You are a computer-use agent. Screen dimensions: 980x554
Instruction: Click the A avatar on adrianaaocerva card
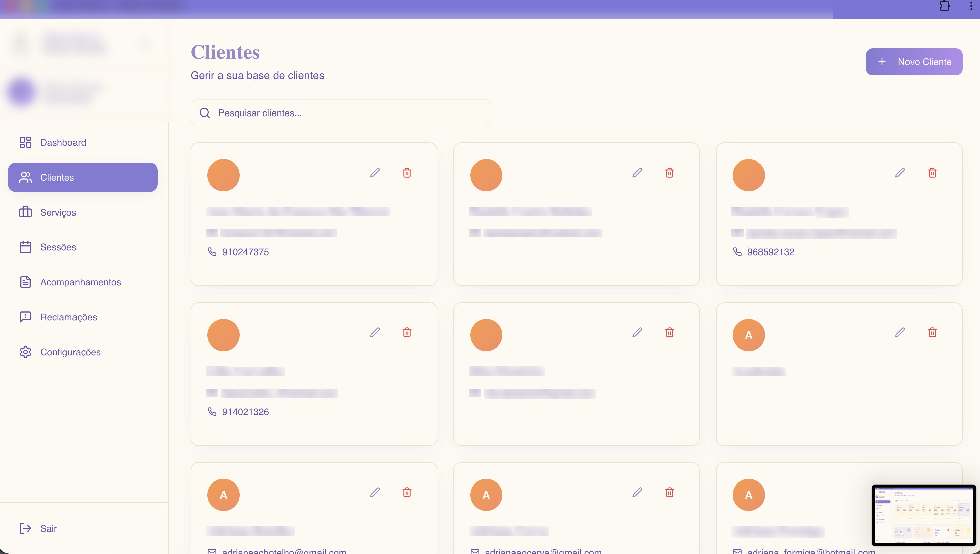click(x=486, y=495)
